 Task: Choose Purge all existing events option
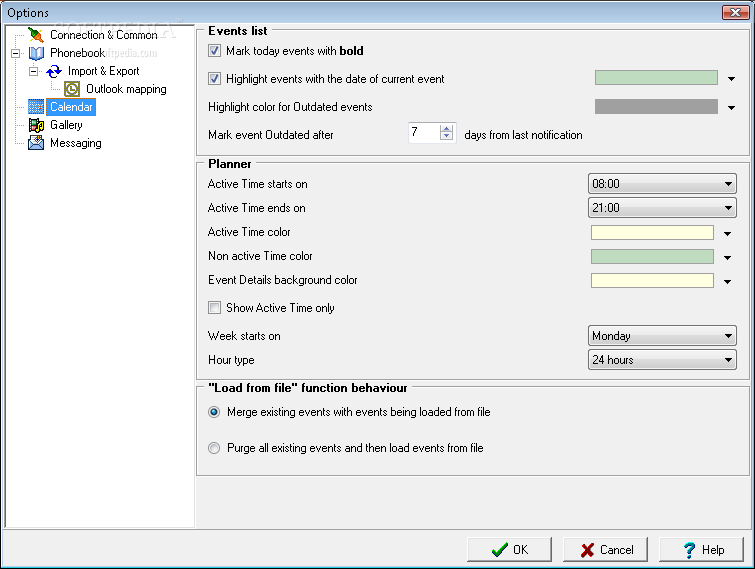tap(214, 448)
